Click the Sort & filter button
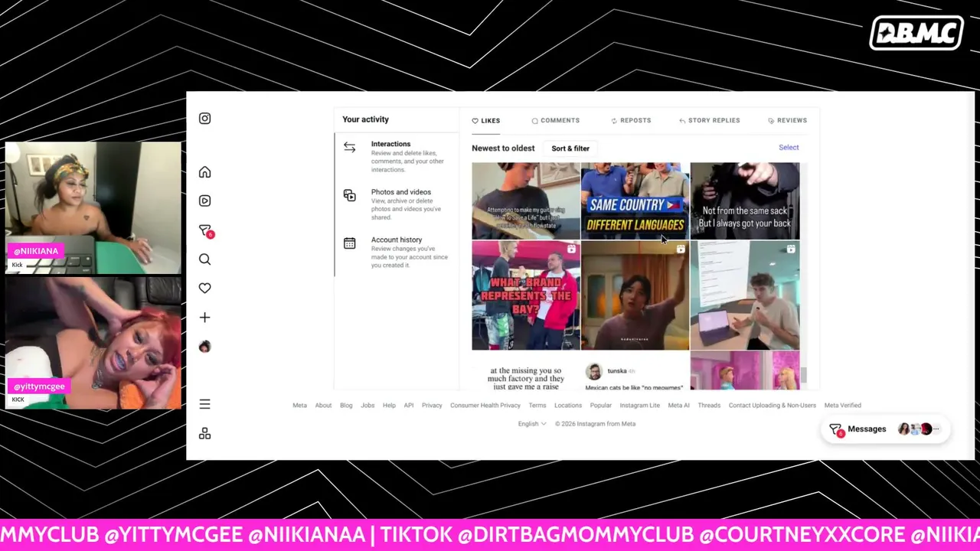 coord(570,148)
